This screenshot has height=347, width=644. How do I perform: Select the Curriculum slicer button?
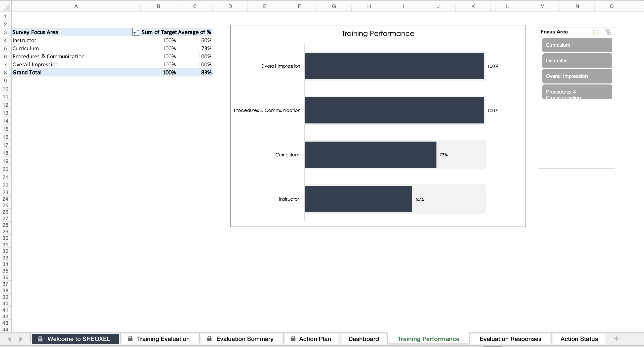pyautogui.click(x=577, y=45)
